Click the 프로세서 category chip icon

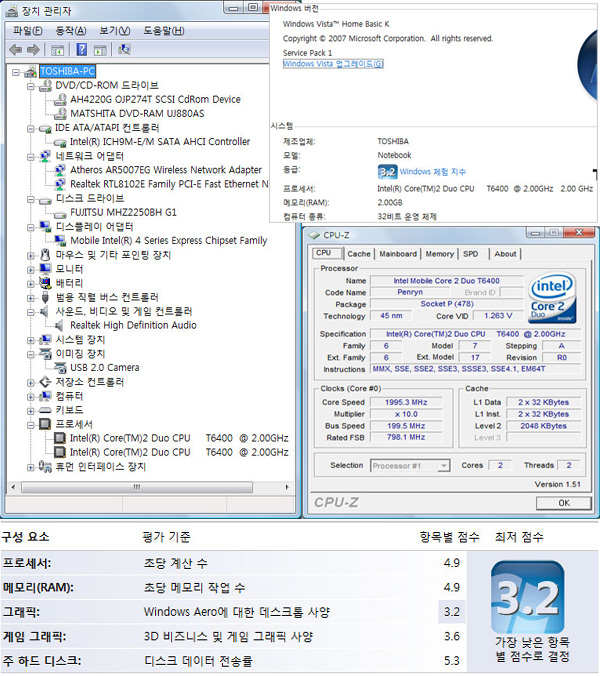click(45, 424)
